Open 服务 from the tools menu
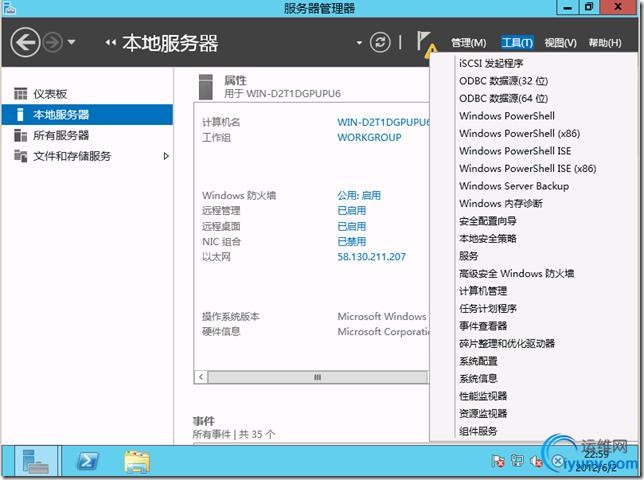Image resolution: width=644 pixels, height=480 pixels. pos(469,256)
